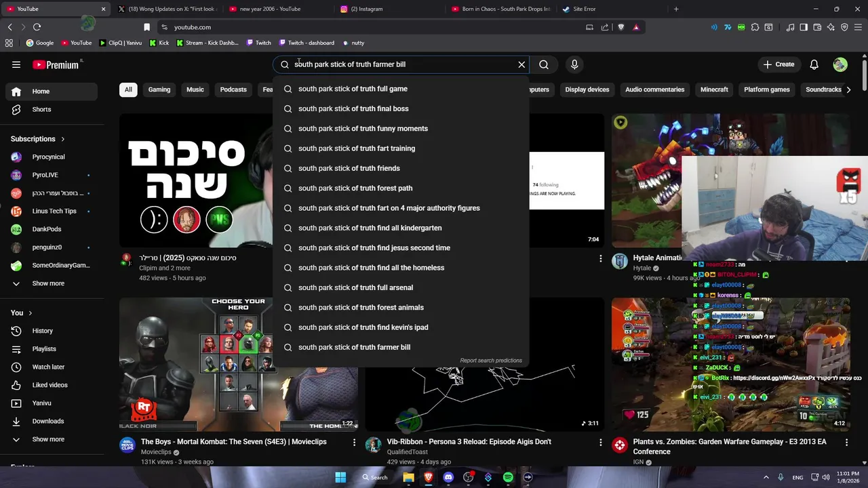Open options menu for The Boys video
Viewport: 868px width, 488px height.
[x=354, y=442]
